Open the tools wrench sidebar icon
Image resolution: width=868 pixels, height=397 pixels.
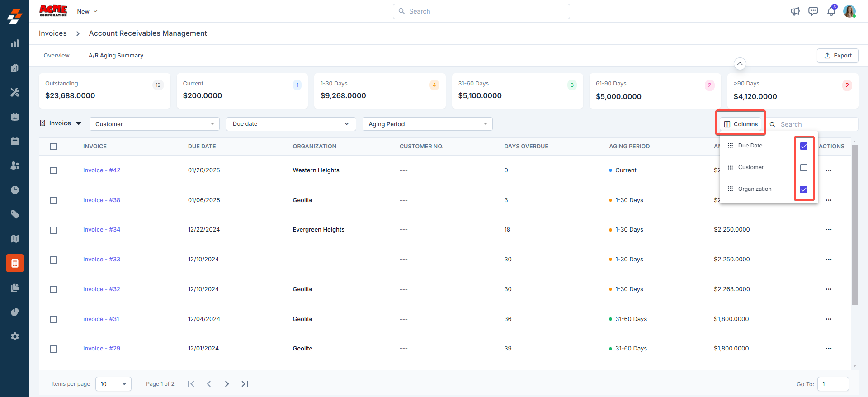(15, 92)
